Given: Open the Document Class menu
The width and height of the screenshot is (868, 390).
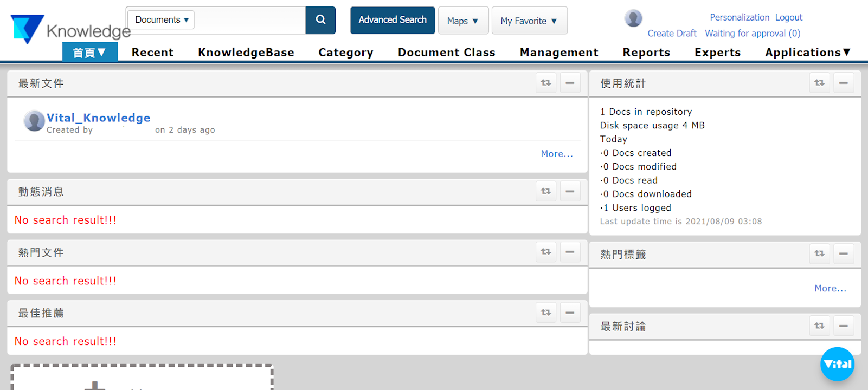Looking at the screenshot, I should click(446, 53).
